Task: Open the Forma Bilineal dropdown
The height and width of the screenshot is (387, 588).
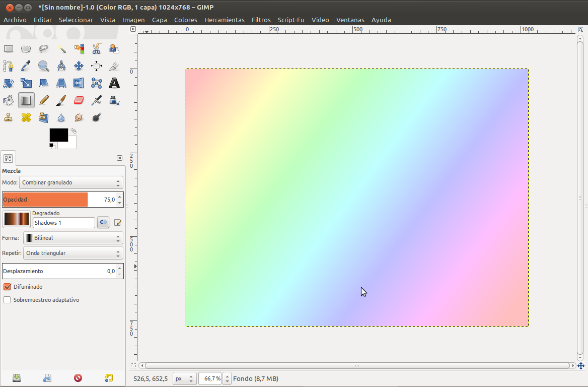Action: coord(73,238)
